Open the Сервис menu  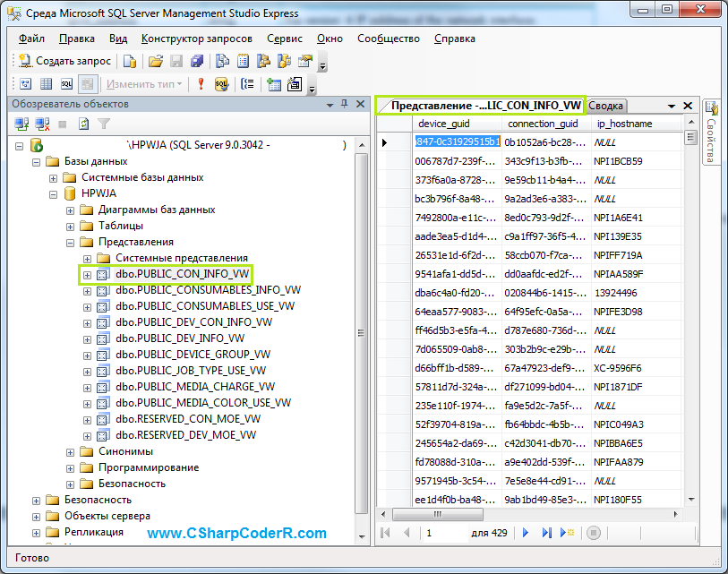point(285,39)
